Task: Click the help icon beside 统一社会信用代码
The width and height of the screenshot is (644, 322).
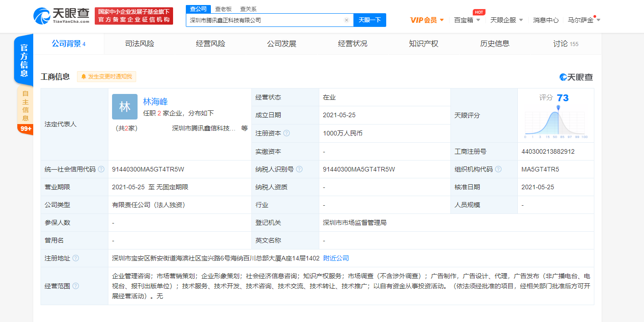Action: pos(101,169)
